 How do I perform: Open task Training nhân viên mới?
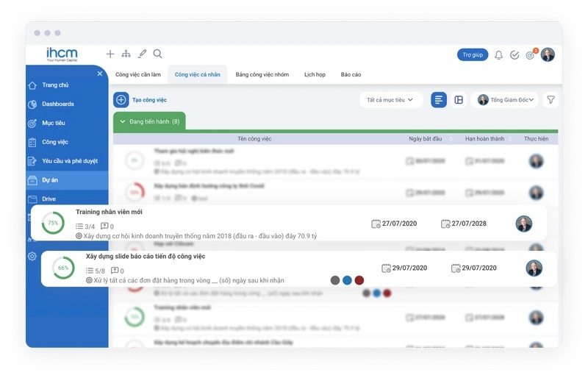click(109, 212)
